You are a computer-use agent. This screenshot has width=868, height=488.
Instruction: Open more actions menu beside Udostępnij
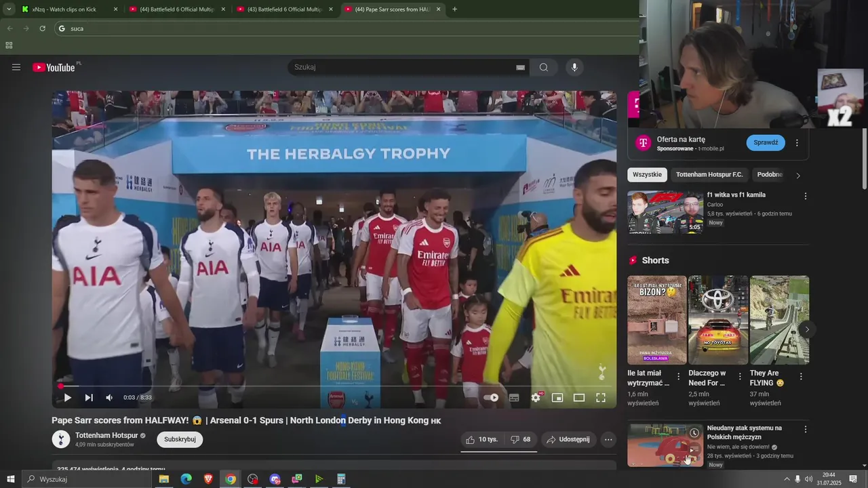(608, 439)
